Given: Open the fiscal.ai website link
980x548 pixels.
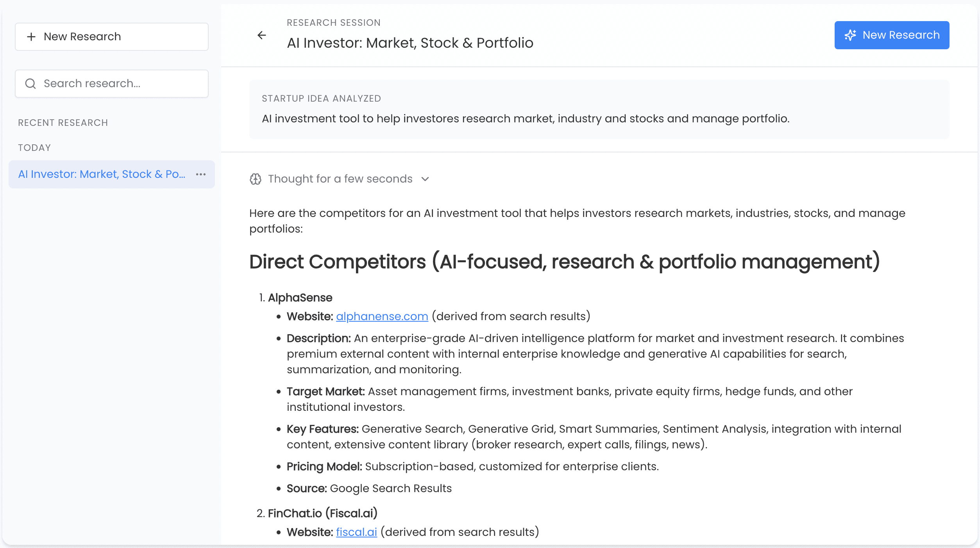Looking at the screenshot, I should pos(356,532).
